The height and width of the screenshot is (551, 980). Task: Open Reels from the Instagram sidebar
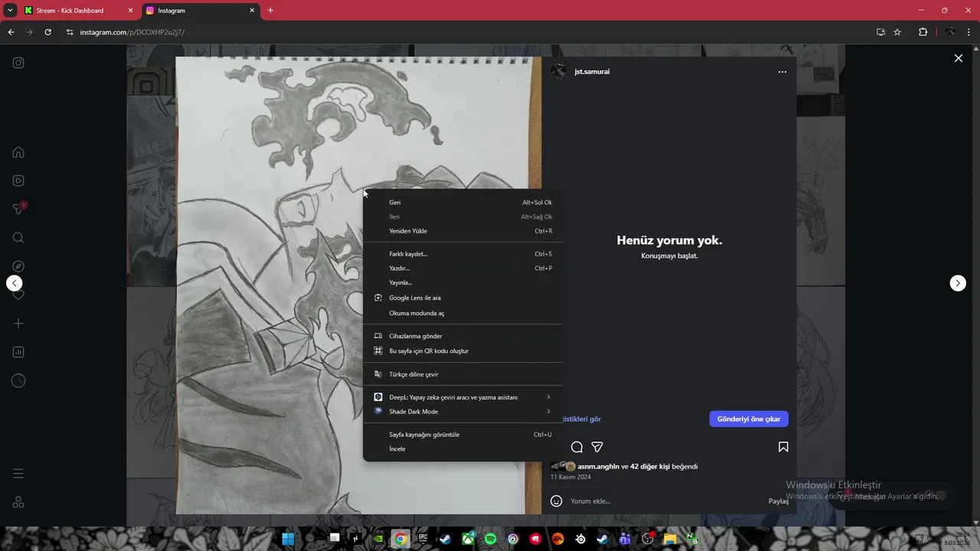18,181
